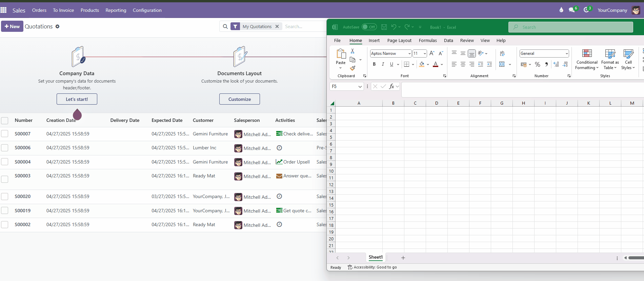This screenshot has height=281, width=644.
Task: Click Undo arrow in Excel title bar
Action: point(394,27)
